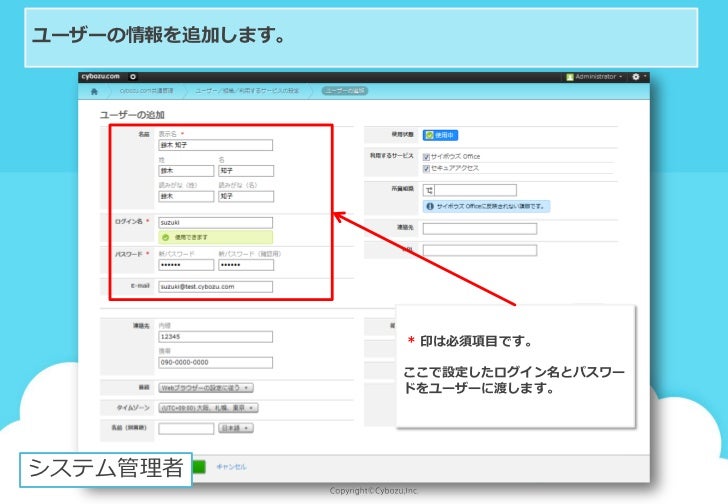Click the login name field with suzuki
This screenshot has width=728, height=504.
pyautogui.click(x=215, y=223)
